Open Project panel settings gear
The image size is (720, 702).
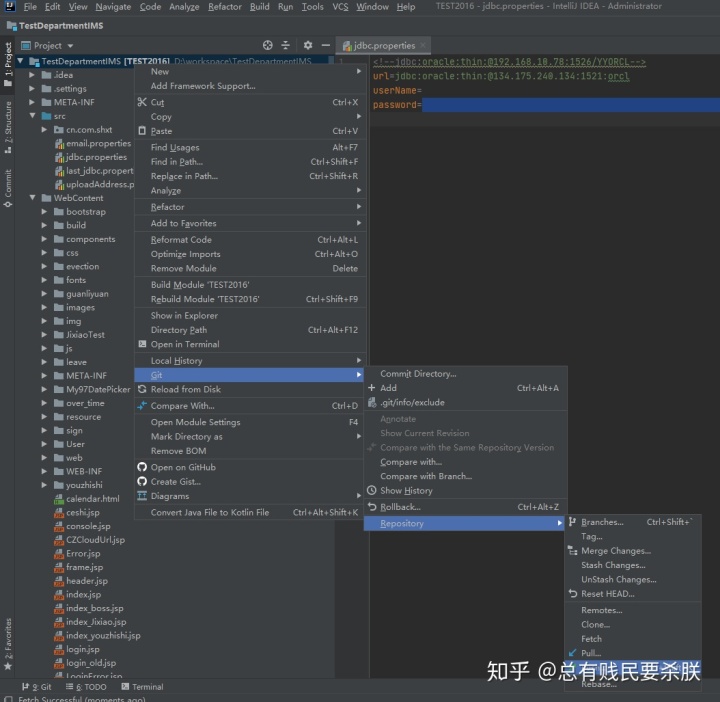coord(308,45)
